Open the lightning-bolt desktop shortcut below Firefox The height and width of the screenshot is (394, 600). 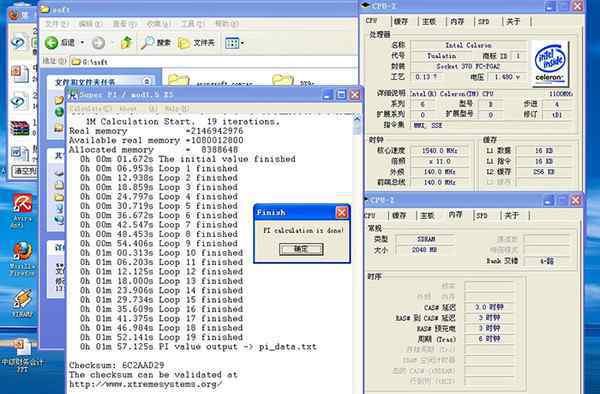click(22, 304)
